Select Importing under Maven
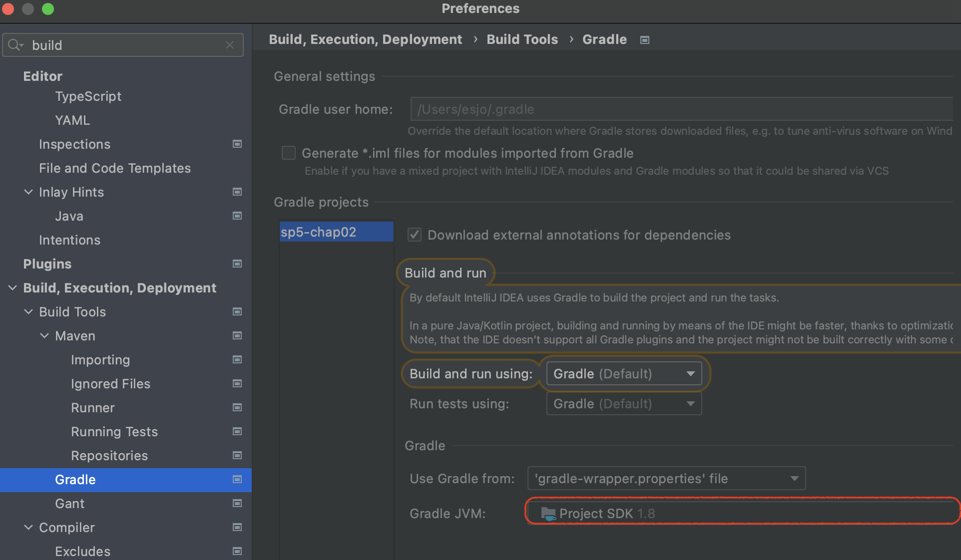Viewport: 961px width, 560px height. [x=100, y=359]
